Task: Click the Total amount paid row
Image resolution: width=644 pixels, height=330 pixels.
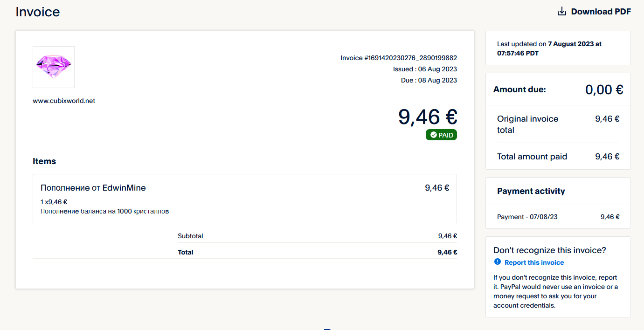Action: tap(558, 157)
